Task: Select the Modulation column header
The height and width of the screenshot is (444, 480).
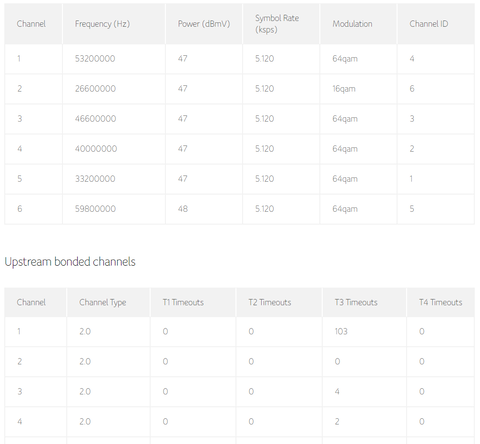Action: tap(352, 24)
